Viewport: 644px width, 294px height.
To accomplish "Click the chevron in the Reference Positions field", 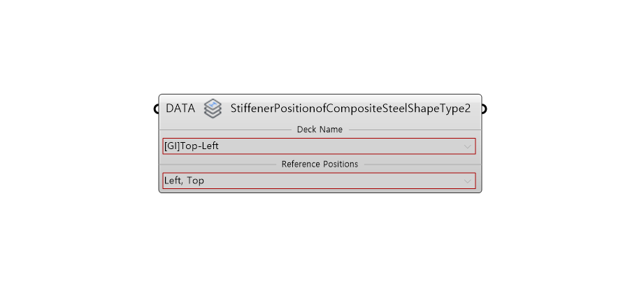I will [x=467, y=181].
